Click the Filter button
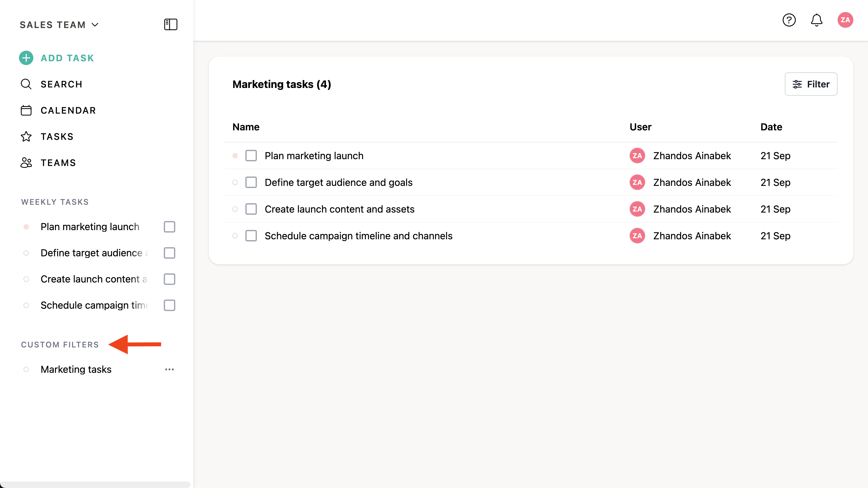Image resolution: width=868 pixels, height=488 pixels. 811,84
